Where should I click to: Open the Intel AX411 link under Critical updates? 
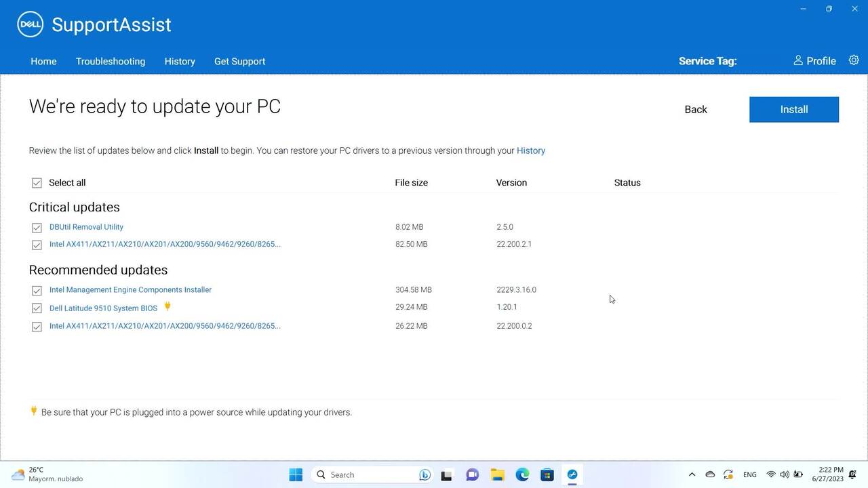pos(165,244)
